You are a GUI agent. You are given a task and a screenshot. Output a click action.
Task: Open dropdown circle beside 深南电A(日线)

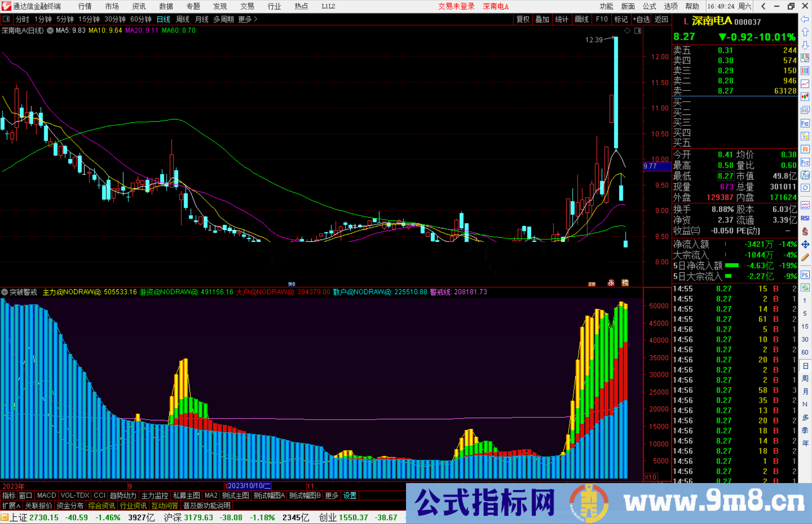pos(50,30)
